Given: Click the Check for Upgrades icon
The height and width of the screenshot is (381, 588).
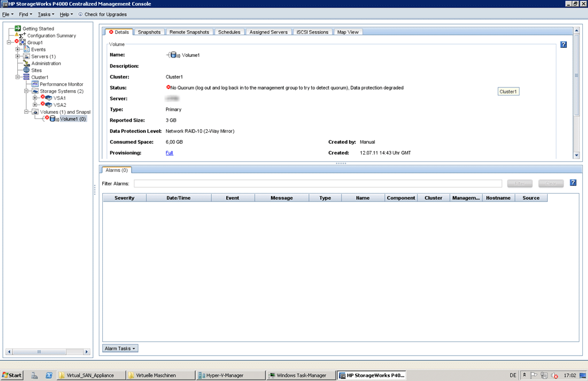Looking at the screenshot, I should (x=80, y=14).
